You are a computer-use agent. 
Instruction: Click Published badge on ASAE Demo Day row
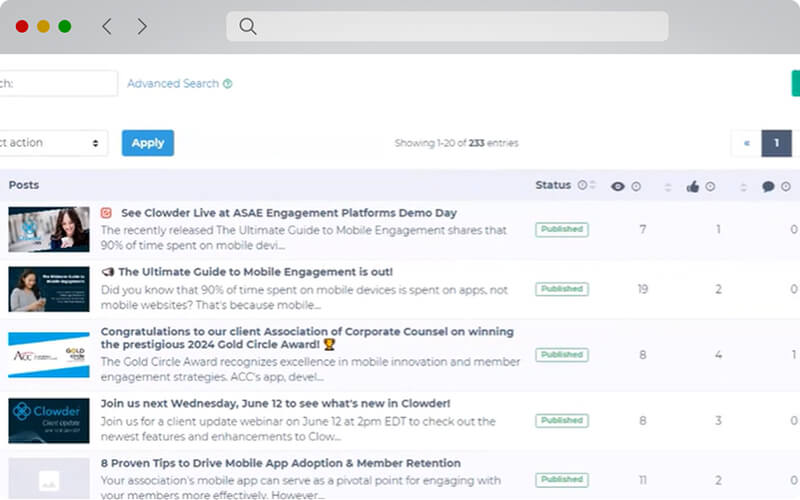pos(562,230)
